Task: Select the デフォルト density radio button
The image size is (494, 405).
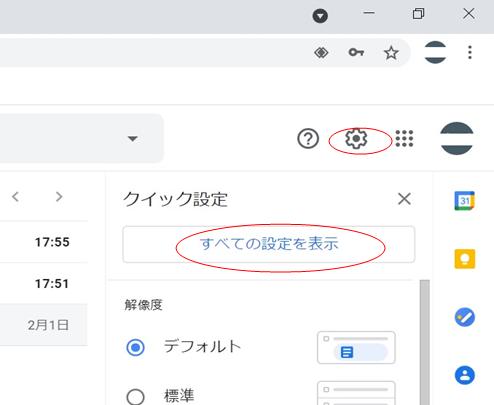Action: pos(135,347)
